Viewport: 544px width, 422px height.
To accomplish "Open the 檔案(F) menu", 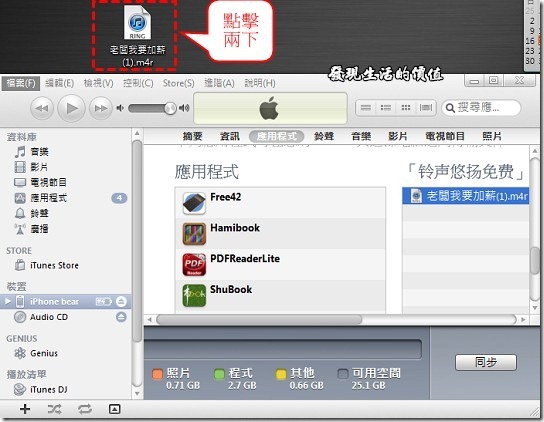I will [x=21, y=83].
